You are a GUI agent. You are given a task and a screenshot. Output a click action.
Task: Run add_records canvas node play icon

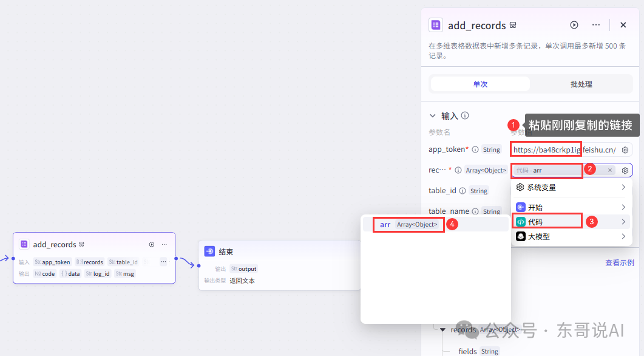pyautogui.click(x=152, y=245)
